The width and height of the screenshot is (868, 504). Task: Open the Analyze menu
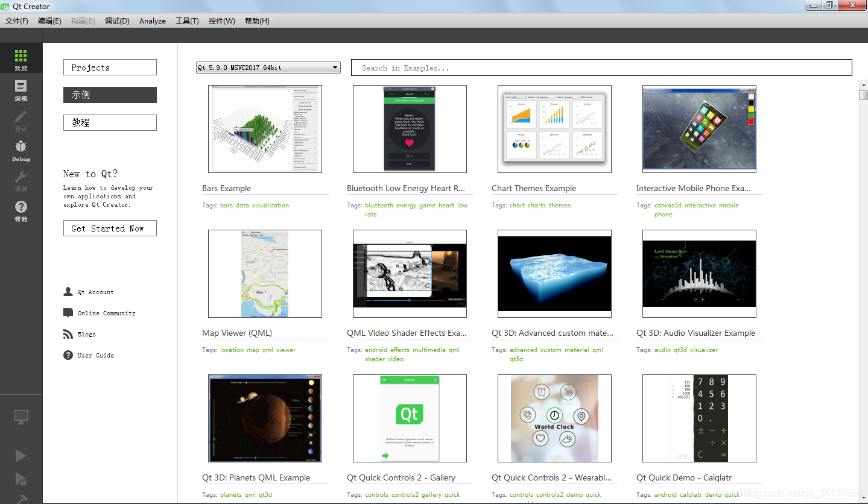(x=153, y=20)
